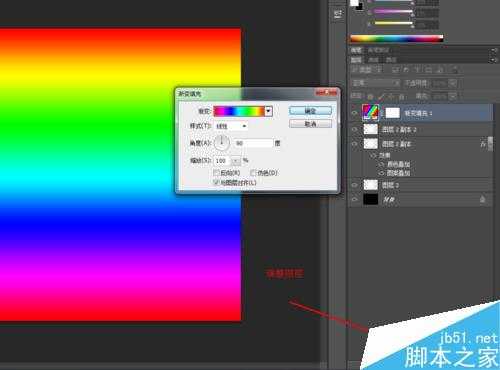Open the layer filter type dropdown
Image resolution: width=500 pixels, height=370 pixels.
[x=367, y=70]
